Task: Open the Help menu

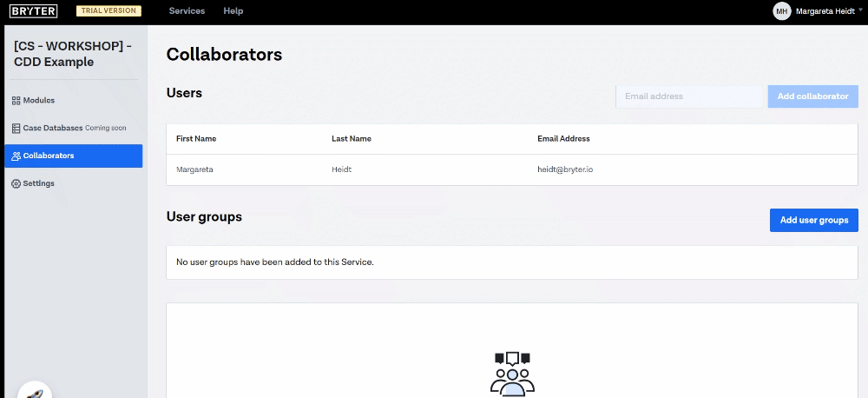Action: pos(233,11)
